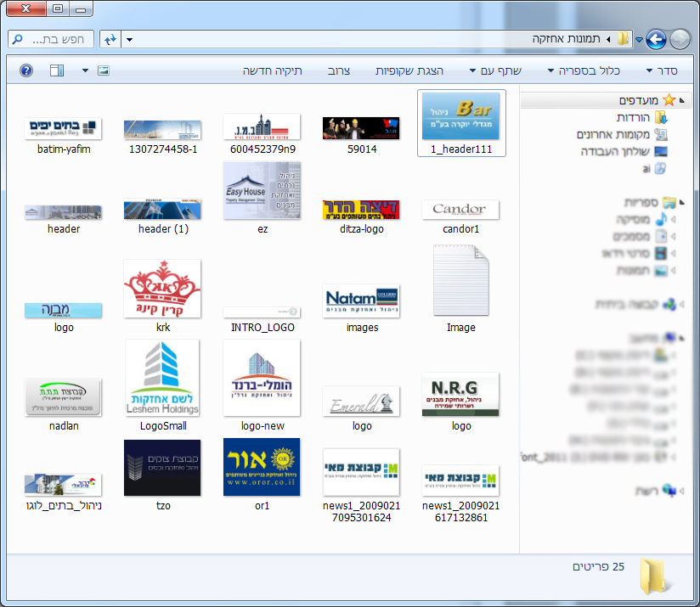Open מקומות אחרונים recent places
Viewport: 700px width, 607px height.
[x=622, y=134]
